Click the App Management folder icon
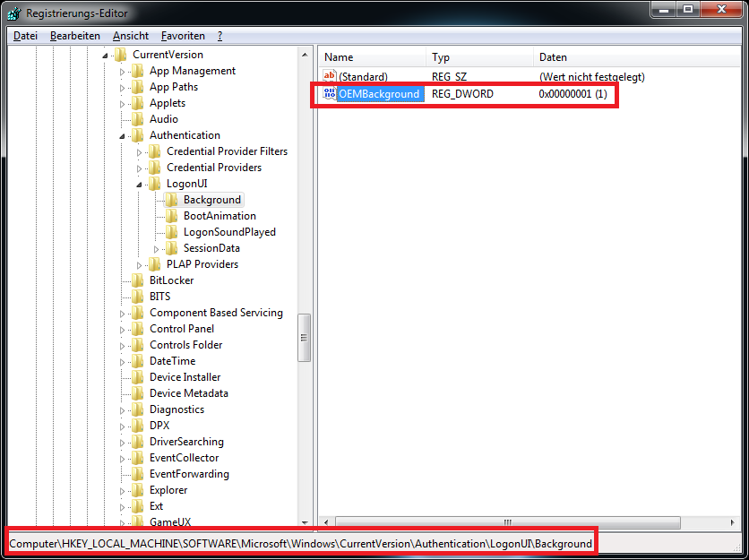Image resolution: width=749 pixels, height=560 pixels. click(138, 71)
